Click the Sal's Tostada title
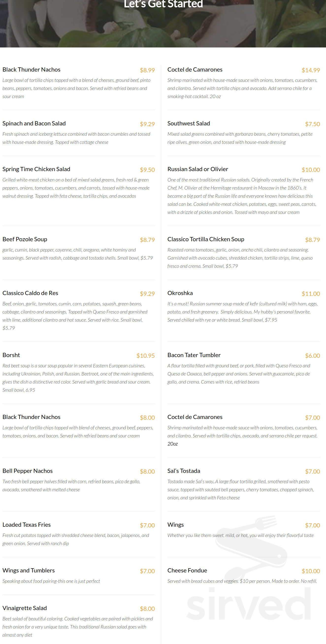Viewport: 326px width, 644px height. [184, 471]
